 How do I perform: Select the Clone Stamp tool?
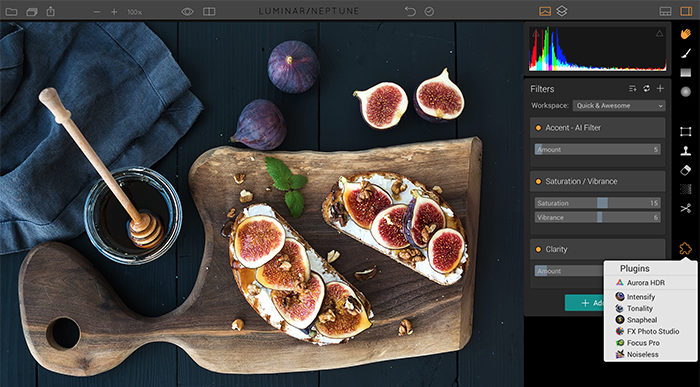point(685,151)
